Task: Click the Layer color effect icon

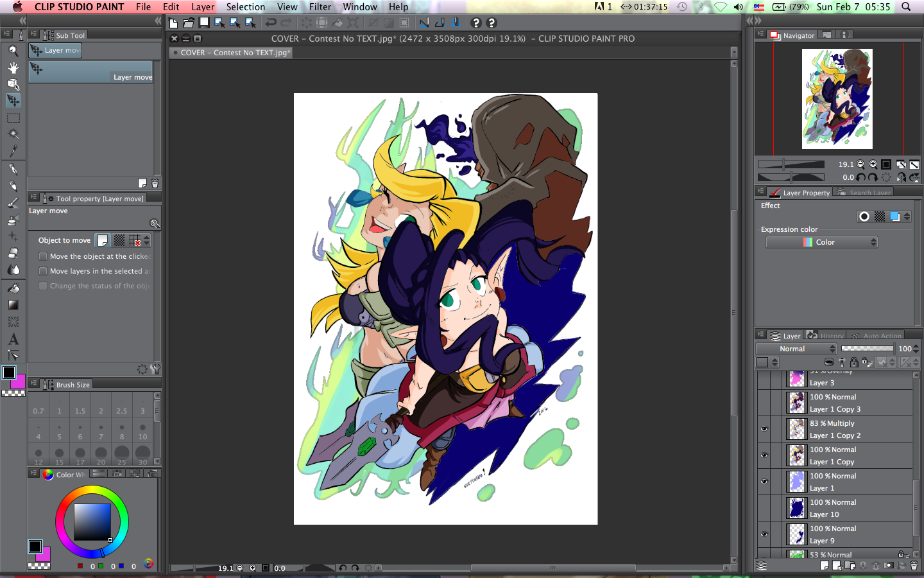Action: pos(895,216)
